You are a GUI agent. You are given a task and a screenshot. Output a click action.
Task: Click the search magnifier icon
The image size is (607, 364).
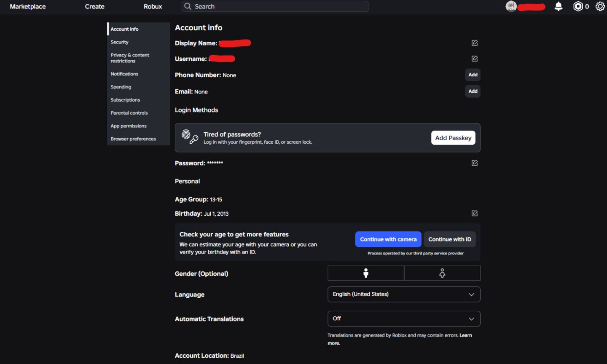tap(188, 6)
